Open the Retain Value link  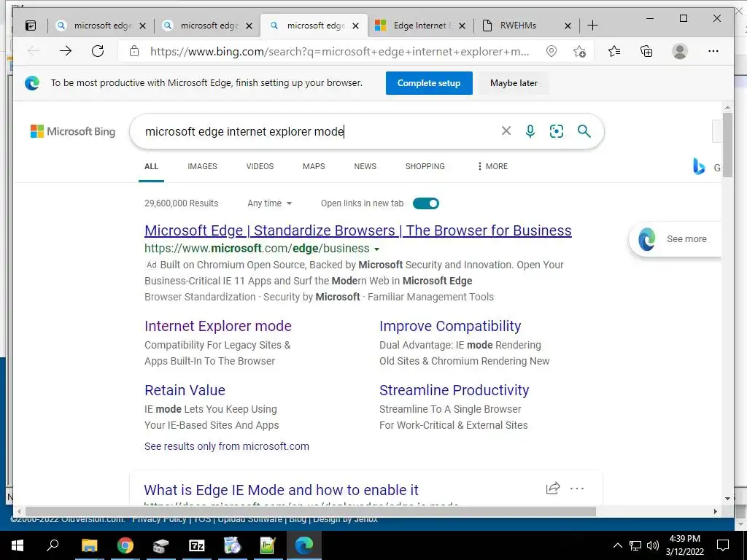click(185, 390)
